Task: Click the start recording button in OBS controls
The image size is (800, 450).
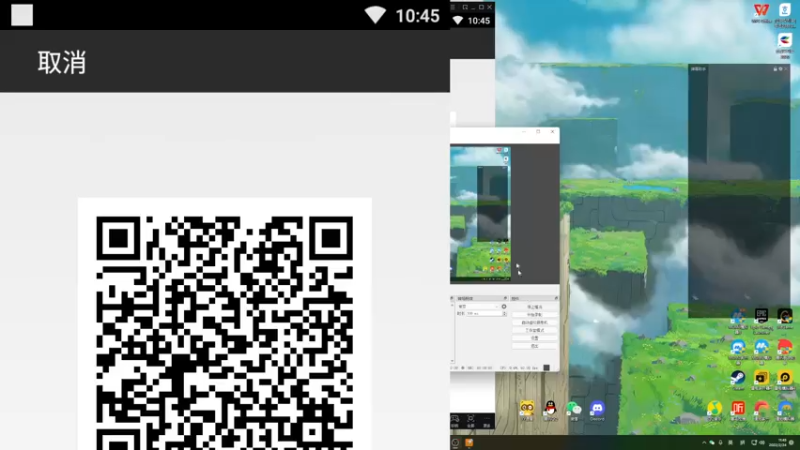Action: pos(534,315)
